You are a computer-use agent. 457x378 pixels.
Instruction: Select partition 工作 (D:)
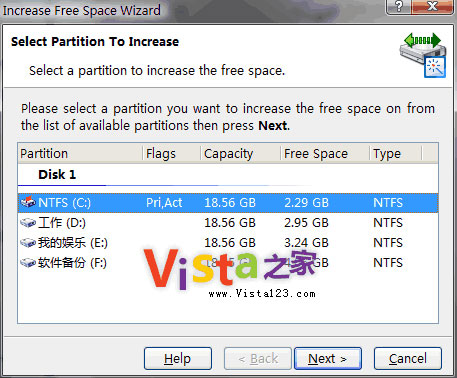pos(228,223)
